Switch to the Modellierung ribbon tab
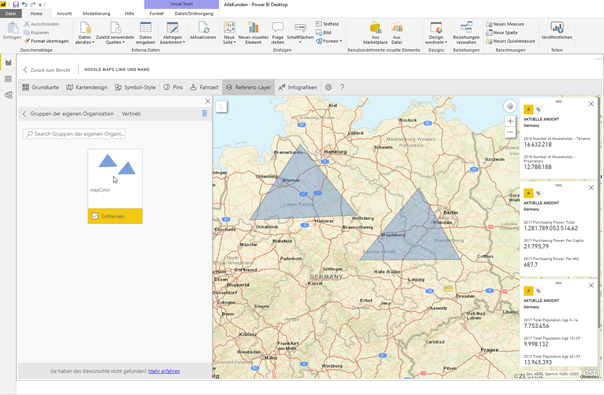This screenshot has height=395, width=604. (96, 13)
